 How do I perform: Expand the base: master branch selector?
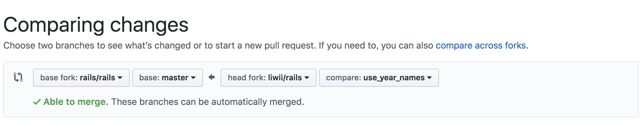tap(168, 78)
